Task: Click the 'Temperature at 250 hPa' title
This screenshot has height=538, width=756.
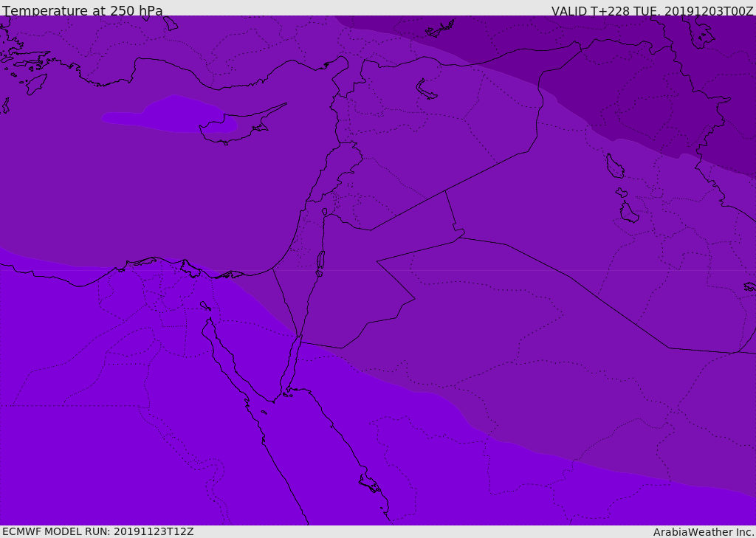Action: [83, 10]
